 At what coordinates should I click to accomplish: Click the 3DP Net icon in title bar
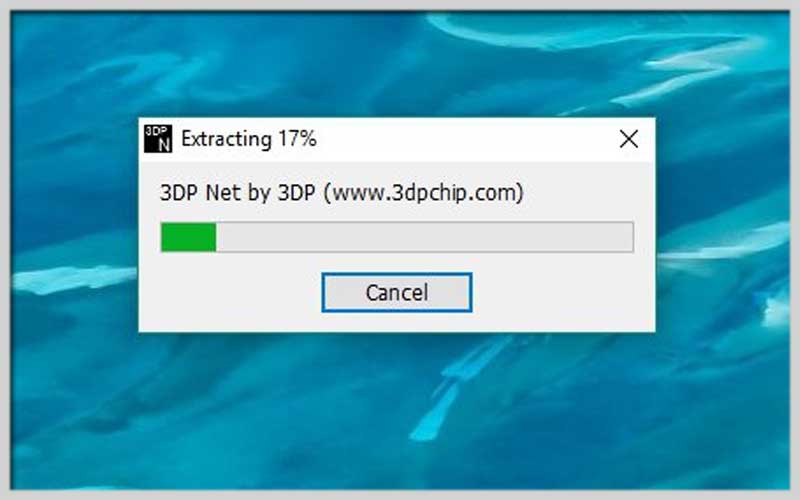pyautogui.click(x=158, y=138)
